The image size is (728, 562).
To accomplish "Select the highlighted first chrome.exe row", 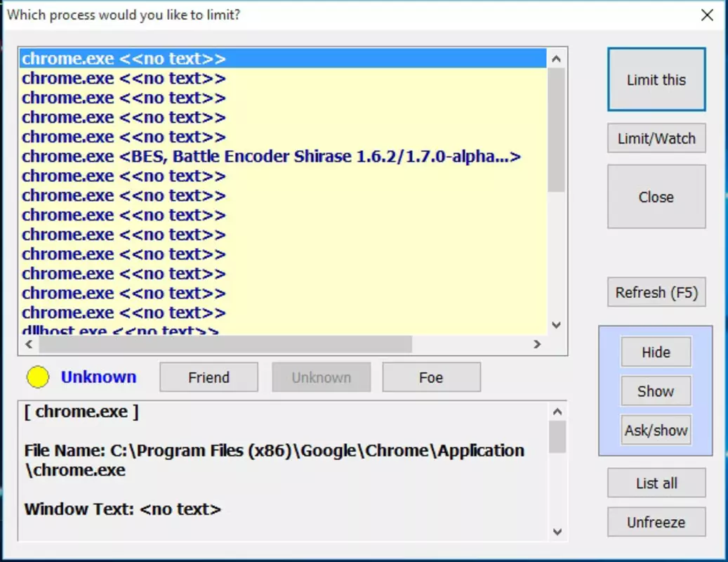I will (x=283, y=58).
